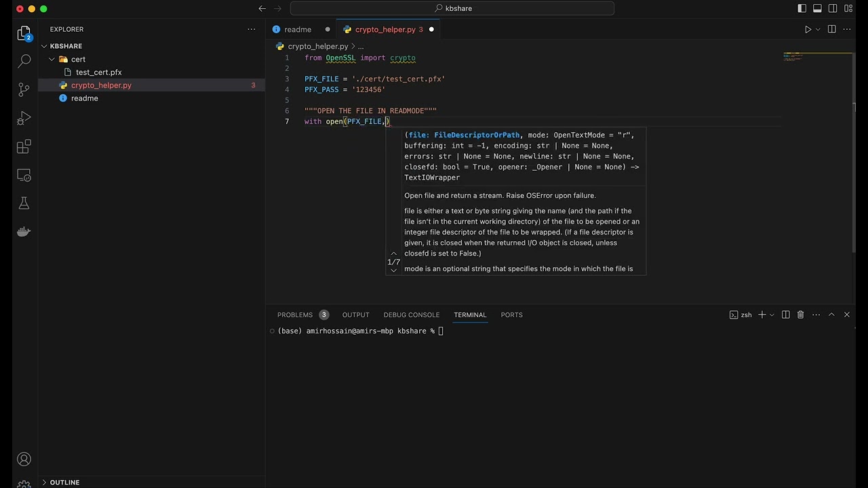Viewport: 868px width, 488px height.
Task: Open editor more actions ellipsis
Action: coord(848,29)
